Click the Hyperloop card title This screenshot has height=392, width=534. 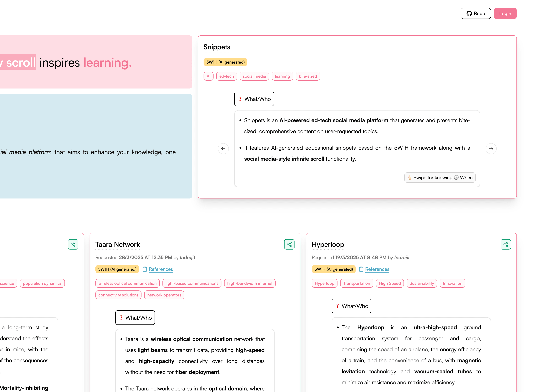pos(328,244)
